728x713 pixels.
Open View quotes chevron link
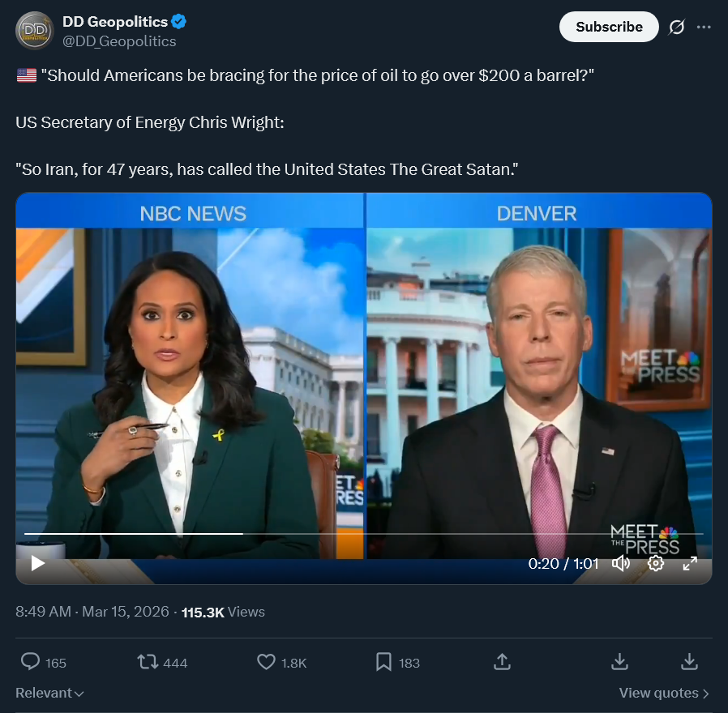coord(664,693)
